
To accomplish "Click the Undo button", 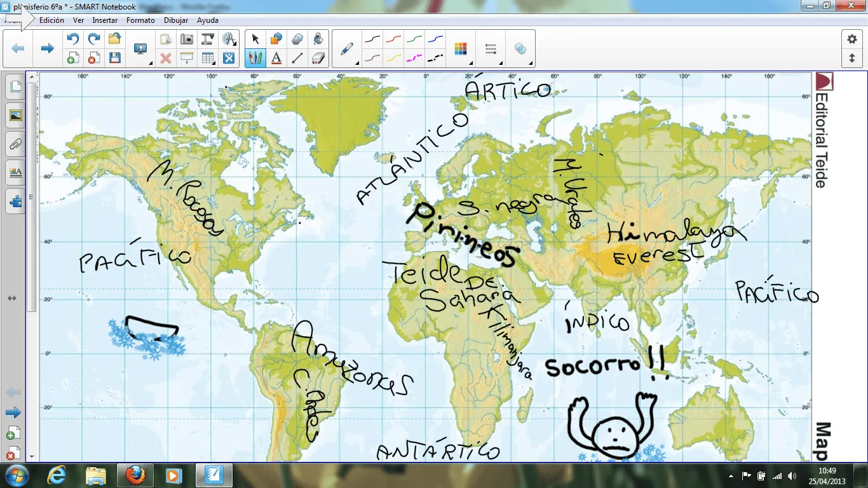I will click(73, 38).
